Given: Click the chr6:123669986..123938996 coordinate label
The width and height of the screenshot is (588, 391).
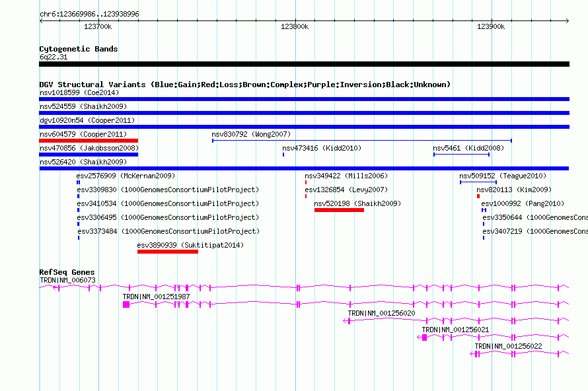Looking at the screenshot, I should coord(89,15).
